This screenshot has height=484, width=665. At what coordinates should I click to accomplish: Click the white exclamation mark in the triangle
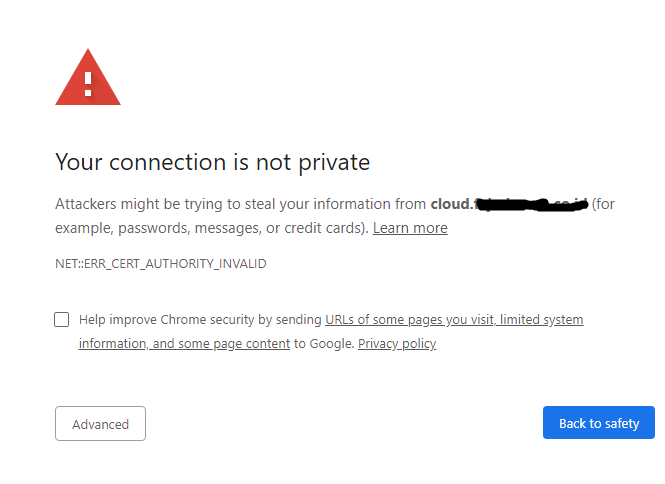point(88,80)
